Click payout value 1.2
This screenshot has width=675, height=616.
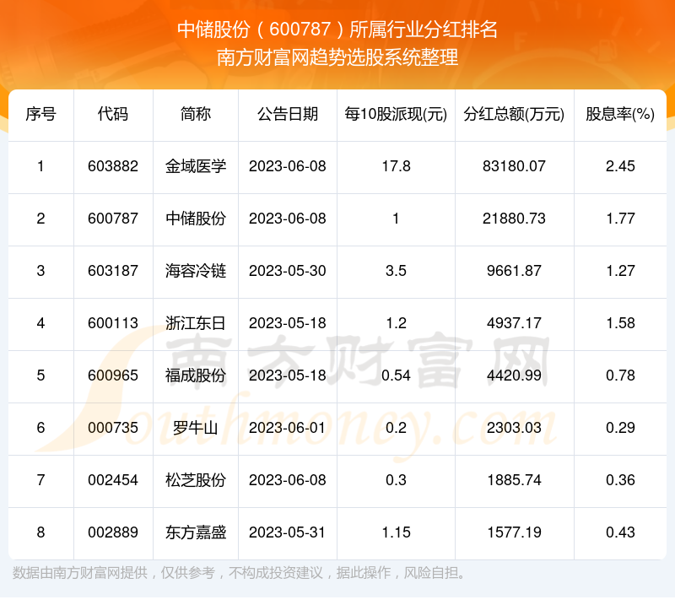pos(396,323)
